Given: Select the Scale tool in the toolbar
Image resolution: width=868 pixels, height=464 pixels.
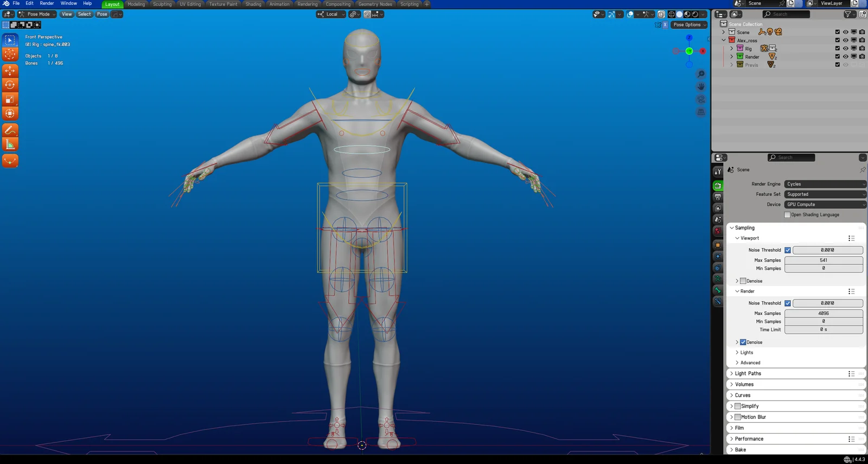Looking at the screenshot, I should [x=10, y=99].
